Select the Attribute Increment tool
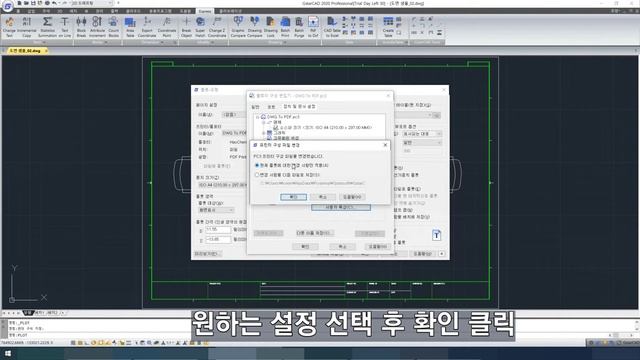 [97, 27]
